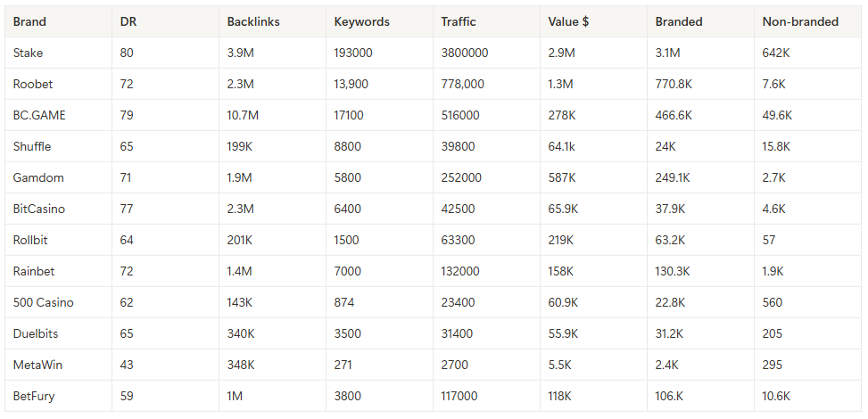Image resolution: width=868 pixels, height=419 pixels.
Task: Select the 219K value cell
Action: tap(593, 240)
